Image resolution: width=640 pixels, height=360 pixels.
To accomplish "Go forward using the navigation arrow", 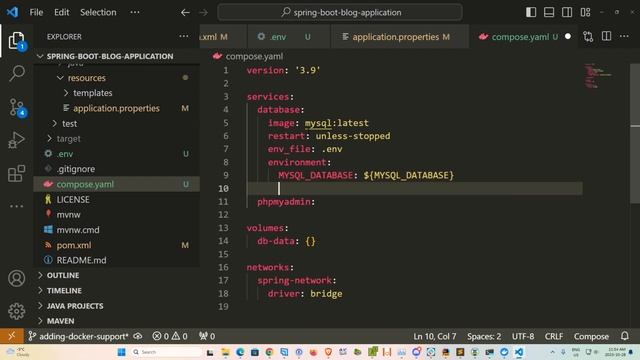I will point(203,13).
